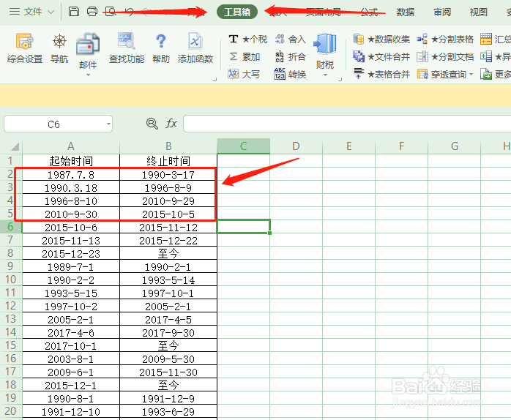Click the print icon in quick toolbar

(92, 12)
